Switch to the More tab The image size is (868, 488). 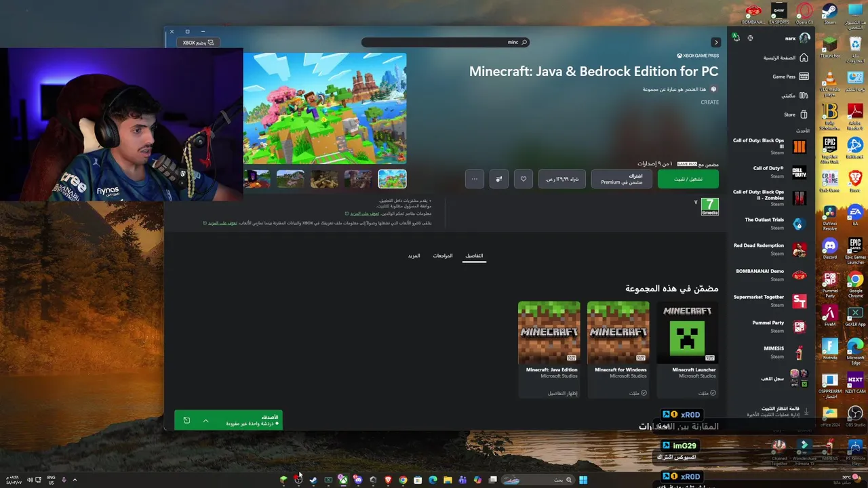tap(414, 256)
